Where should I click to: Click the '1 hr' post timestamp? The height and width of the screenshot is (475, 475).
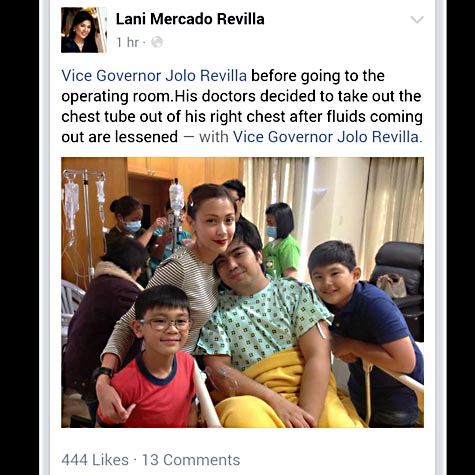point(127,42)
